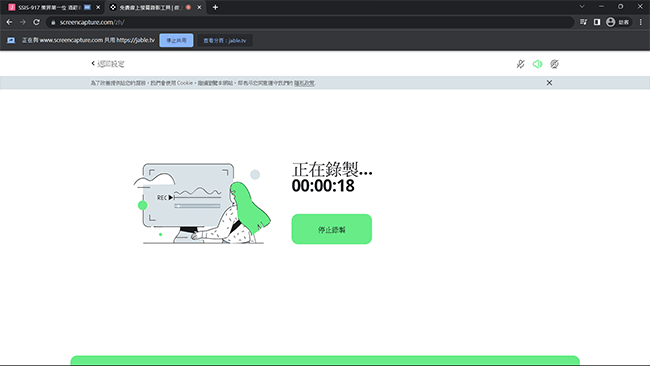
Task: Open the Chrome three-dot menu
Action: coord(641,22)
